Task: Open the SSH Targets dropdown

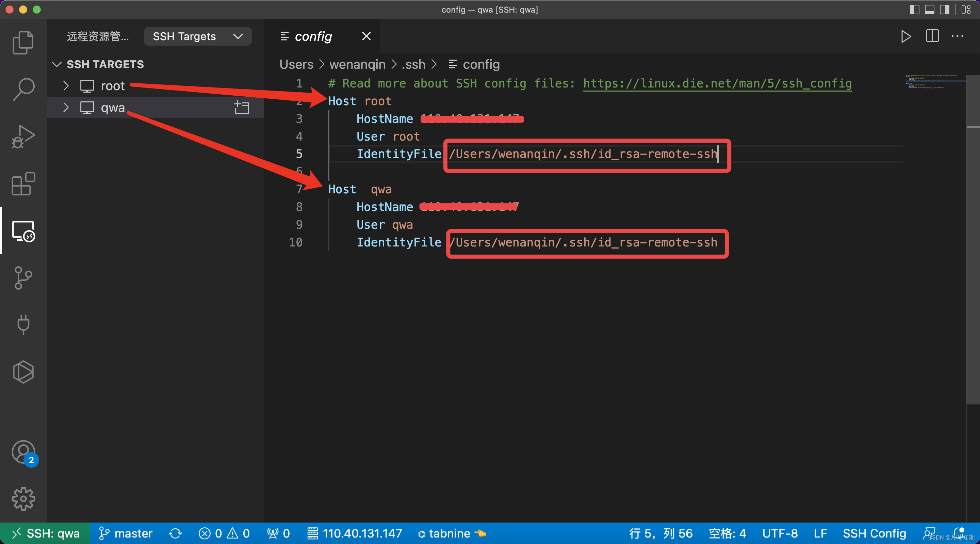Action: tap(197, 36)
